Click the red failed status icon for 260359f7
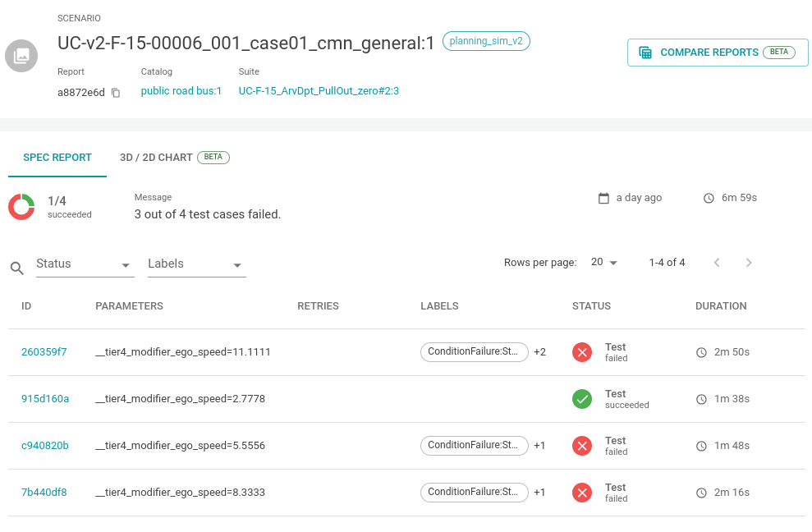 [582, 353]
